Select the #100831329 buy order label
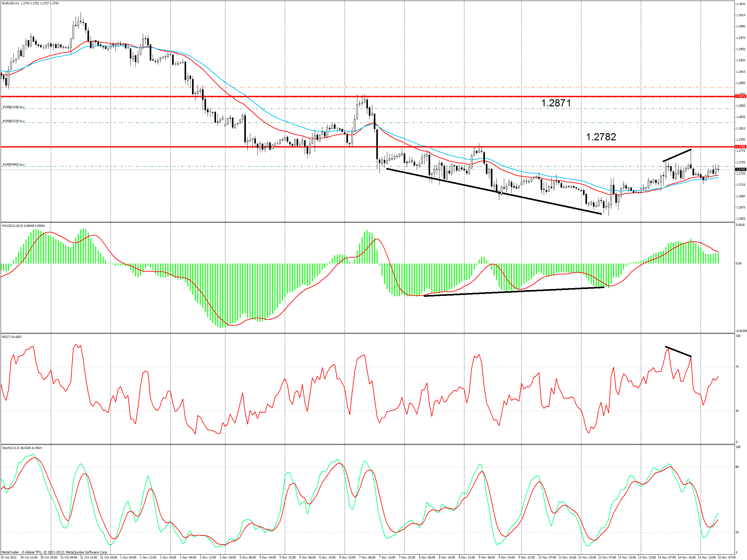 (x=13, y=121)
